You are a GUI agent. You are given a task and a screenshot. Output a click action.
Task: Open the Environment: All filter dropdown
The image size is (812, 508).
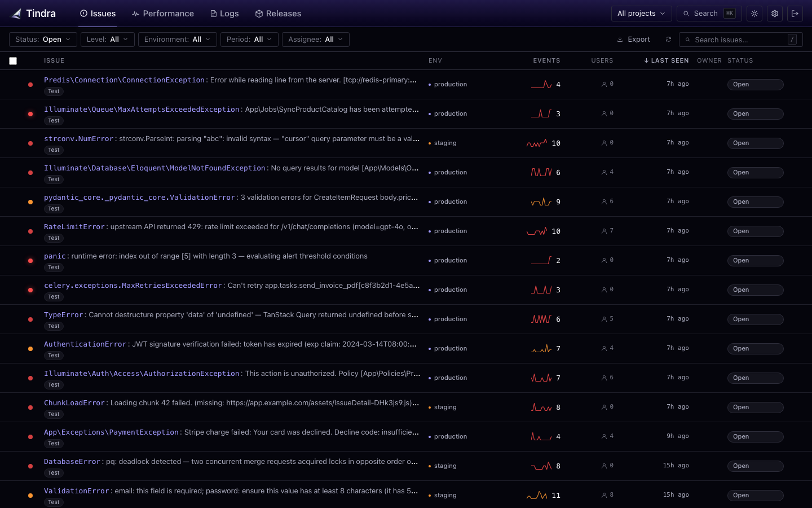[178, 40]
